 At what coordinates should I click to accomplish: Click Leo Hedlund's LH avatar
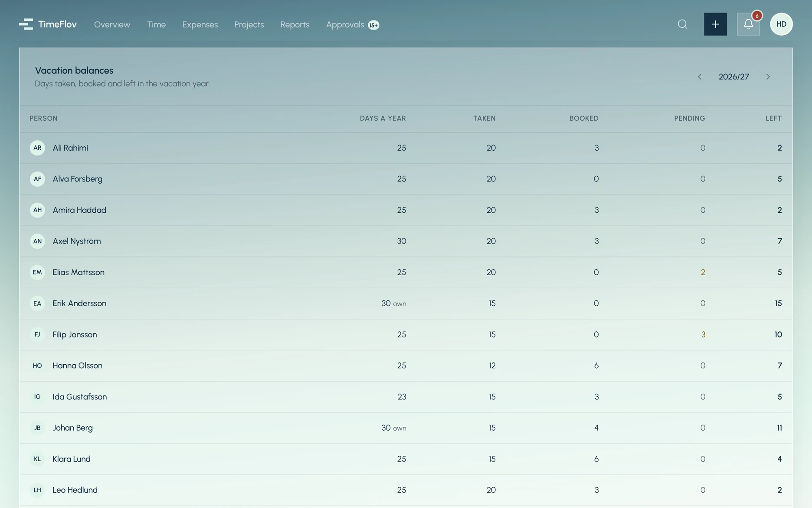point(37,490)
